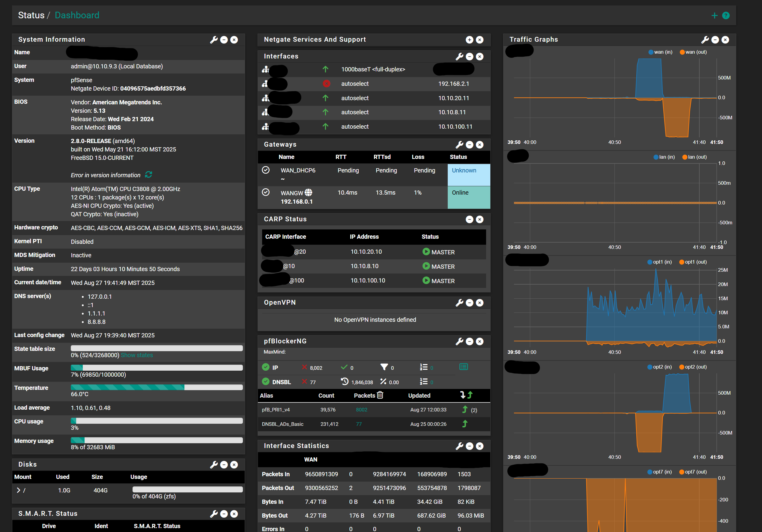Expand Netgate Services And Support widget
The image size is (762, 532).
tap(469, 40)
